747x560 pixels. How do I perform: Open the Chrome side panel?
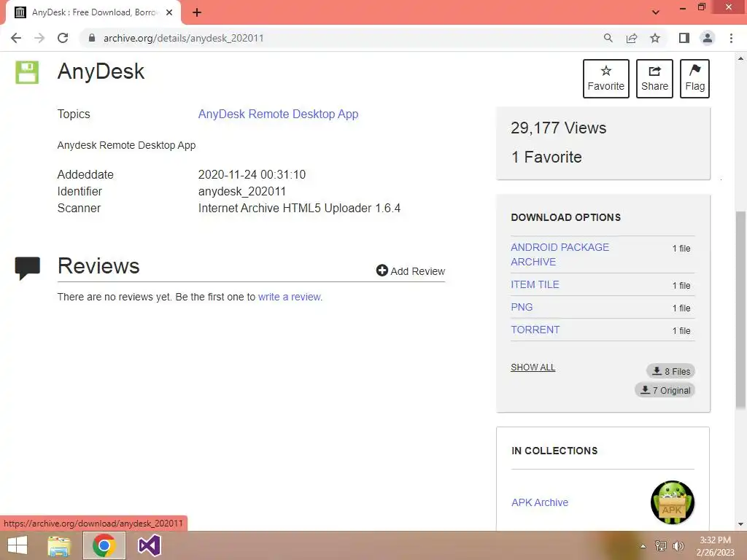coord(684,38)
